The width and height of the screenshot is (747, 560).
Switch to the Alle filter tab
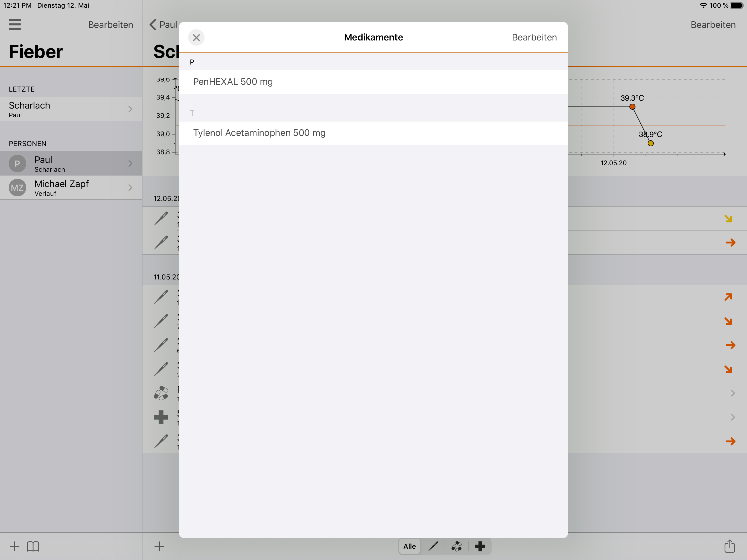pyautogui.click(x=409, y=546)
